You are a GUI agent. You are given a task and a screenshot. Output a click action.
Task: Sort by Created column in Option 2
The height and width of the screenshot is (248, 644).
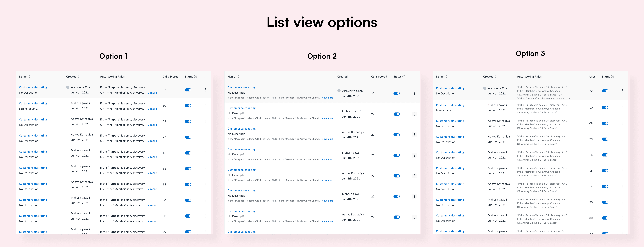click(x=350, y=77)
